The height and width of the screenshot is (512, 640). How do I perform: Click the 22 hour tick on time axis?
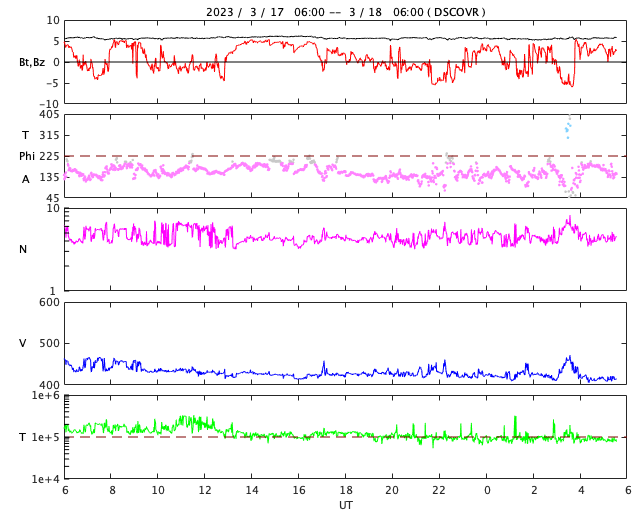pos(439,491)
